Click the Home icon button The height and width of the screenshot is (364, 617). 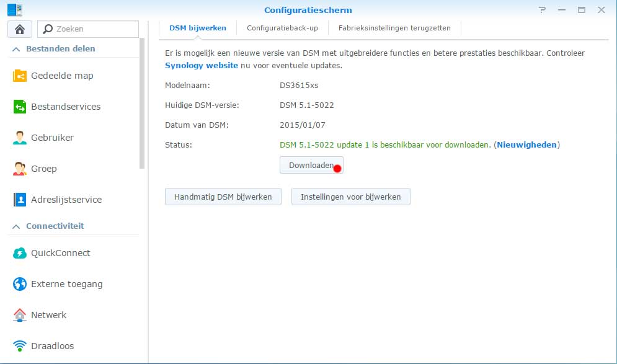[x=19, y=29]
